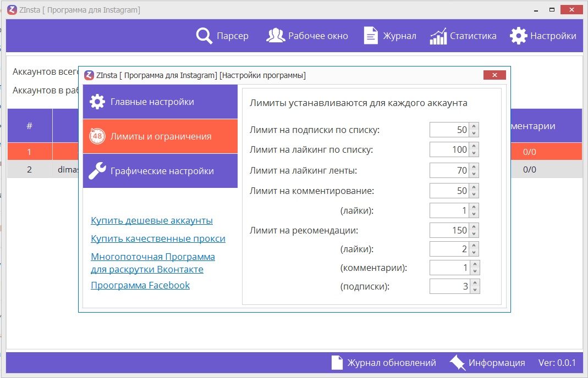Open Рабочее окно users icon
Image resolution: width=588 pixels, height=378 pixels.
pos(276,36)
